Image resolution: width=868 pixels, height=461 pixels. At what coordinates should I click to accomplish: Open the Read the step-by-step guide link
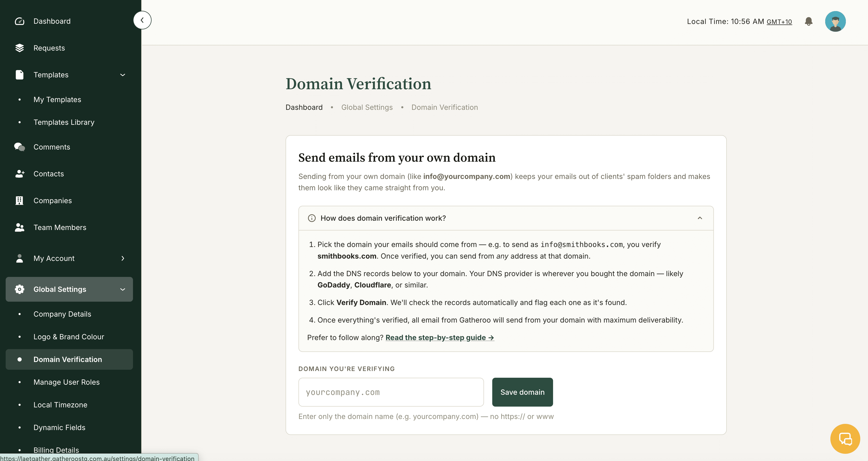point(440,338)
